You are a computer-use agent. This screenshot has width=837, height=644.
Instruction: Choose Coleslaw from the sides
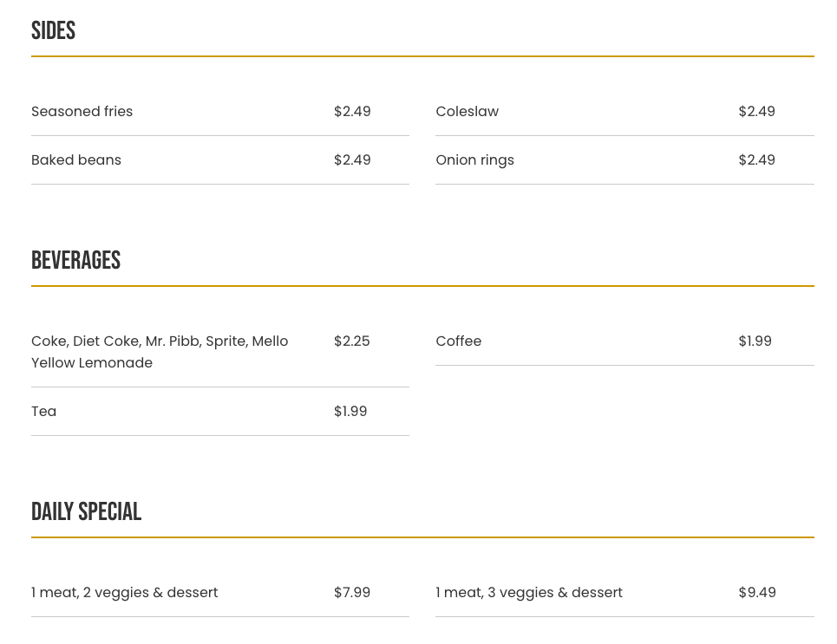[468, 112]
